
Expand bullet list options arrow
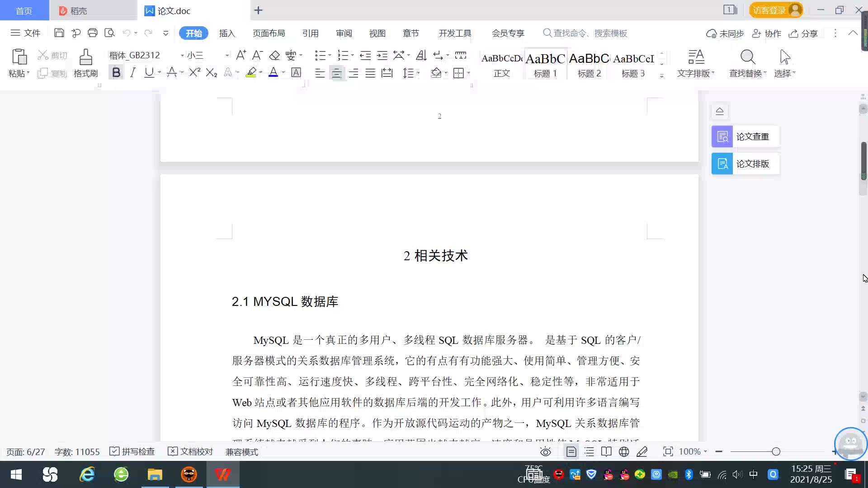click(330, 55)
